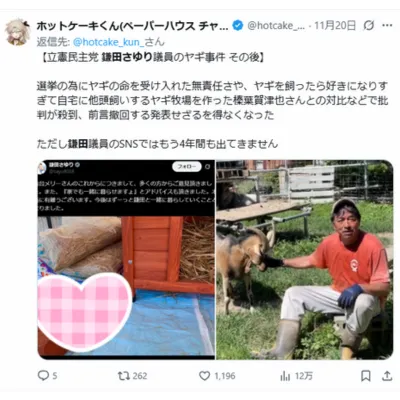400x400 pixels.
Task: Like the post with heart icon
Action: click(x=204, y=376)
